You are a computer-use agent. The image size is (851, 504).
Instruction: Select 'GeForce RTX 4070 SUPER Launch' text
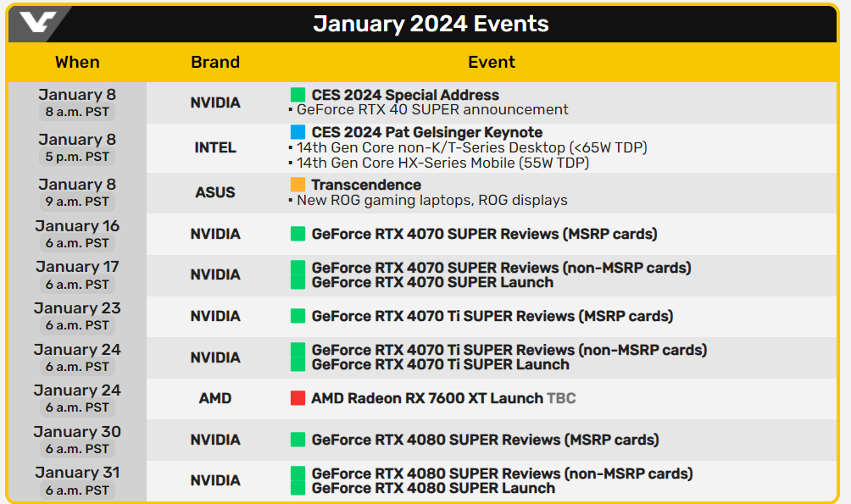(x=432, y=282)
